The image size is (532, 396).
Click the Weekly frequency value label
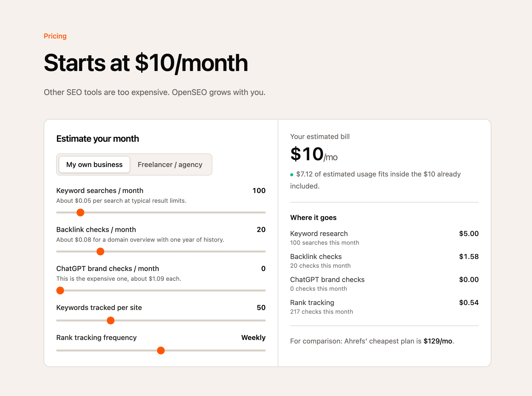click(253, 337)
